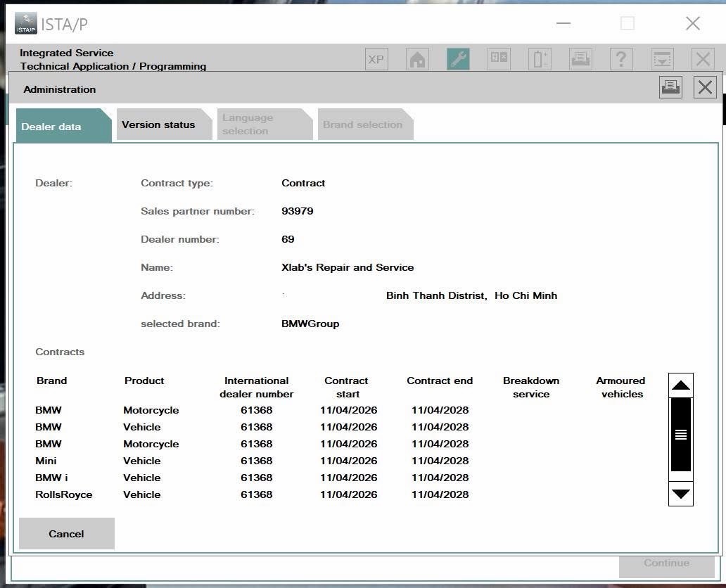726x588 pixels.
Task: Select the Dealer data tab
Action: 51,127
